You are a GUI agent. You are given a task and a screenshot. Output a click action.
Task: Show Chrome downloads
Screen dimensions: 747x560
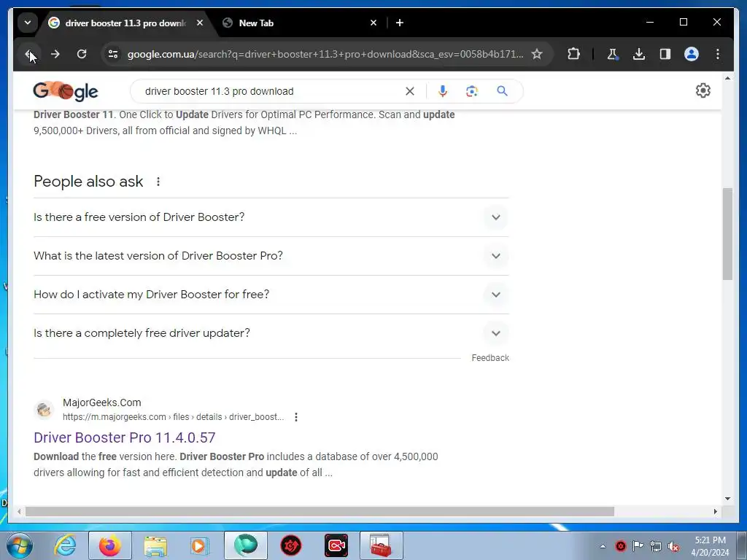639,54
